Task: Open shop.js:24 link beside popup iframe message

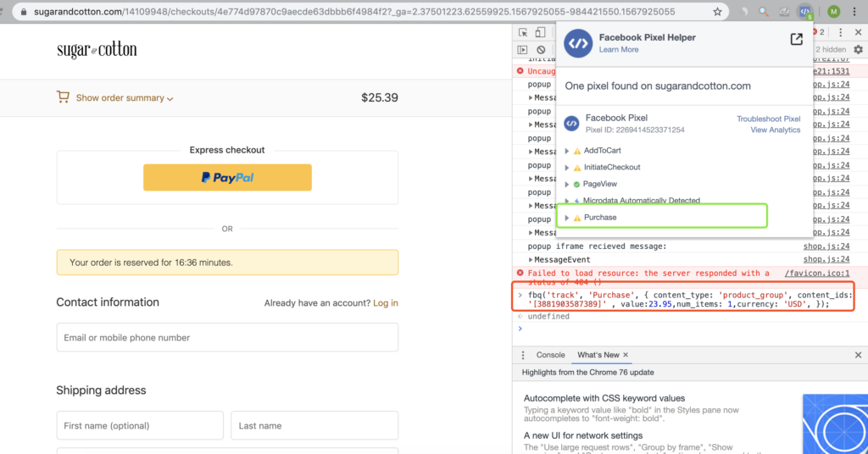Action: [x=826, y=246]
